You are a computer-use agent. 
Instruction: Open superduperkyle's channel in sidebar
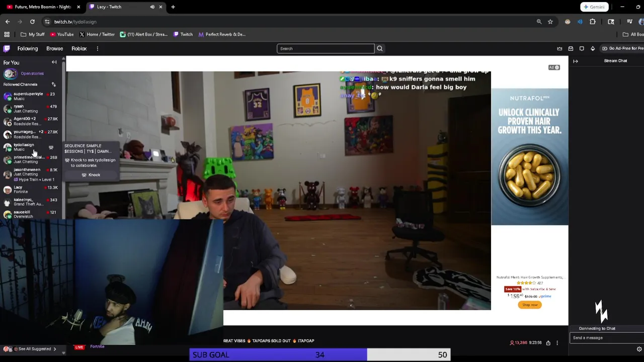coord(30,96)
